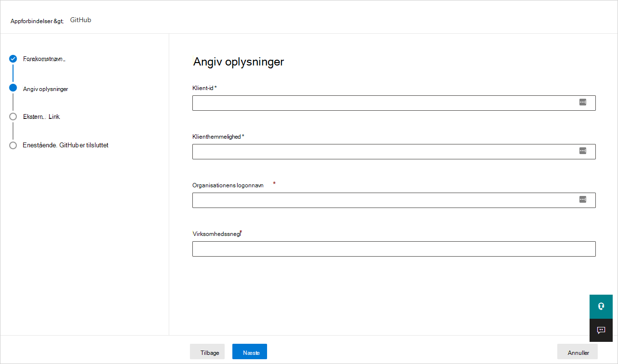Screen dimensions: 618x364
Task: Click GitHub in the breadcrumb
Action: (80, 20)
